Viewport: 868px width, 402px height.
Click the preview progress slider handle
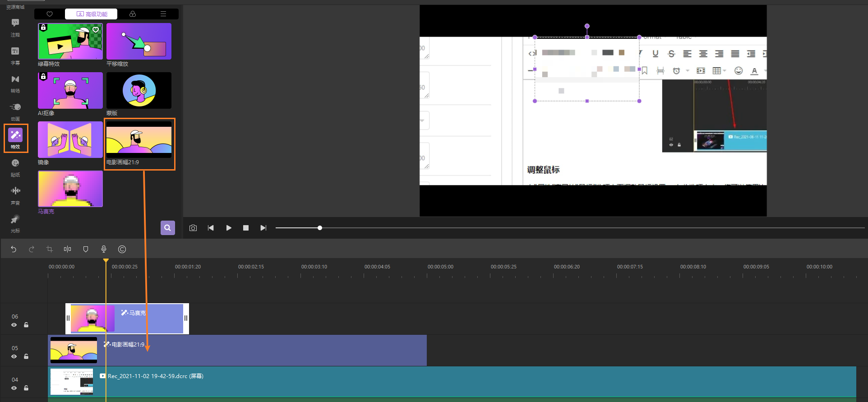320,228
